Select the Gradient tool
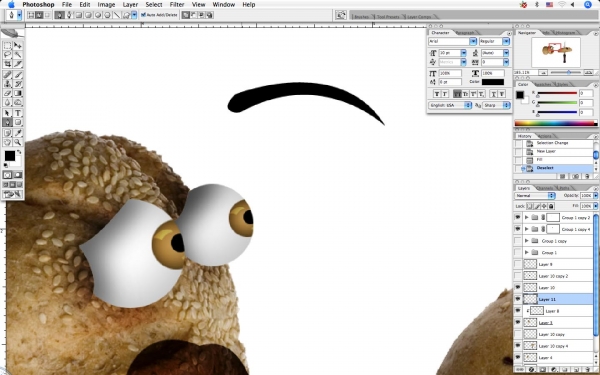This screenshot has width=600, height=375. click(18, 93)
